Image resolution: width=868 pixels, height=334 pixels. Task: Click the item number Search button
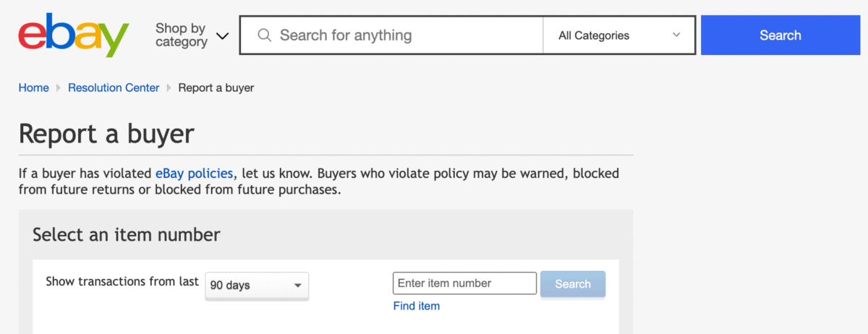pyautogui.click(x=573, y=284)
